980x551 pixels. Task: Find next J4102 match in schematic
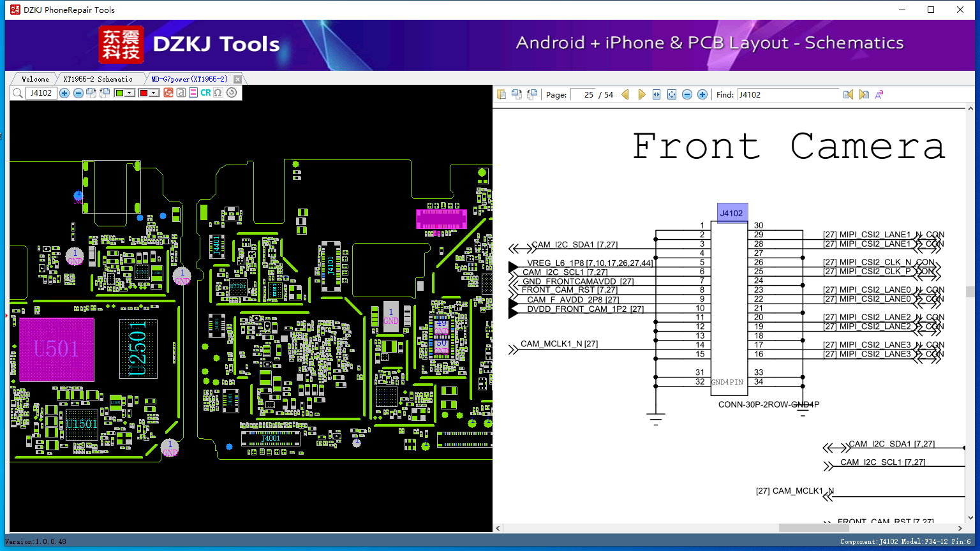pyautogui.click(x=864, y=94)
